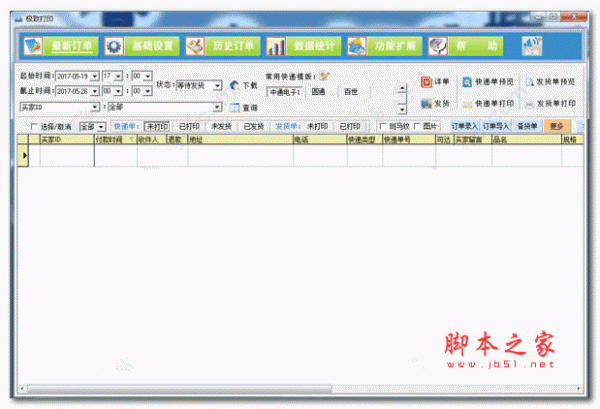Image resolution: width=600 pixels, height=409 pixels.
Task: Open the 起始时间 date dropdown
Action: (95, 77)
